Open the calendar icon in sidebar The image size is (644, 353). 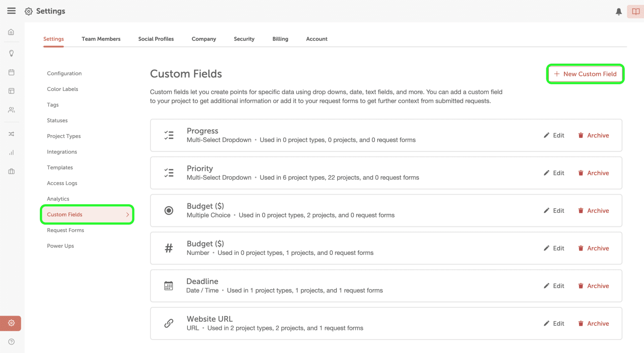pos(11,72)
